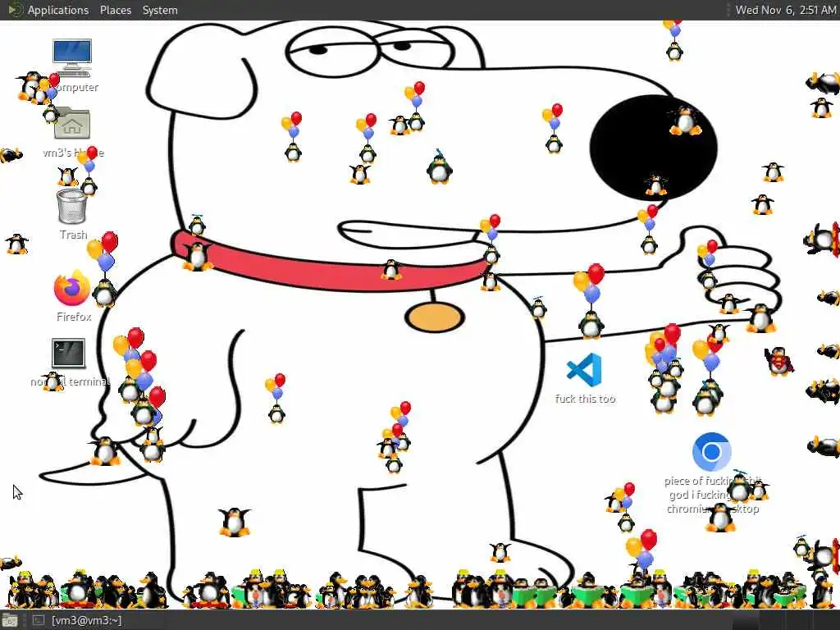This screenshot has width=840, height=630.
Task: Click the show desktop button in bottom panel
Action: pos(10,621)
